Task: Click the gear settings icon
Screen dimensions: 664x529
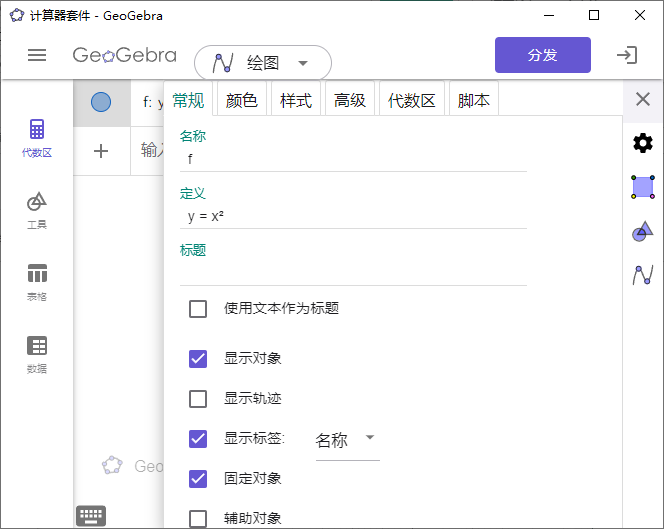Action: click(x=643, y=143)
